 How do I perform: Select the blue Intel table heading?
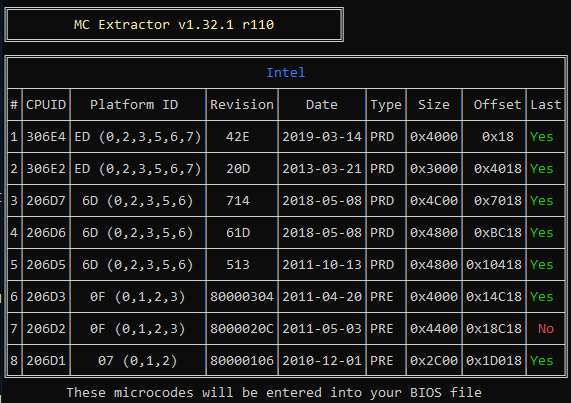(286, 72)
